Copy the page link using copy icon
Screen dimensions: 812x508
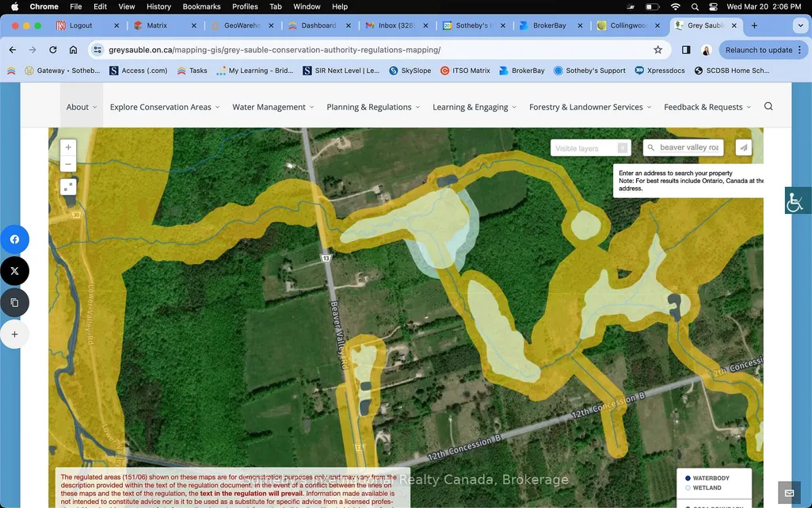pos(14,303)
